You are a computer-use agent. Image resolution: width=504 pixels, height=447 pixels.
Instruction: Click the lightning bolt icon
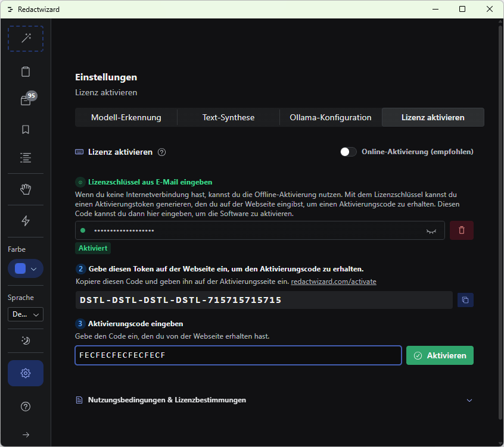tap(26, 221)
